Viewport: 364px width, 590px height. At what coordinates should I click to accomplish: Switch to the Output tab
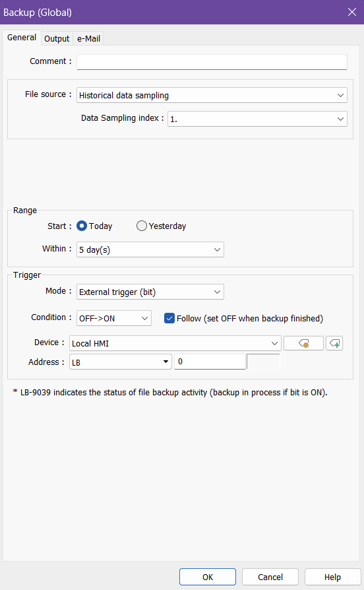tap(57, 38)
